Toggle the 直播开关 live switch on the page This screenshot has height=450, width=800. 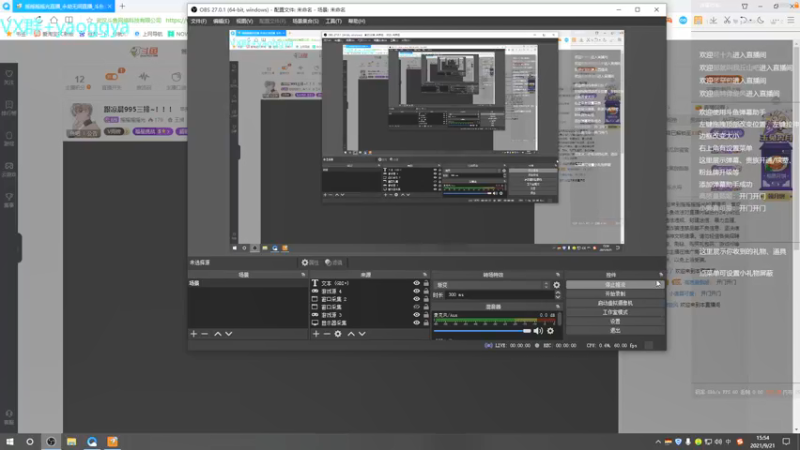(112, 77)
